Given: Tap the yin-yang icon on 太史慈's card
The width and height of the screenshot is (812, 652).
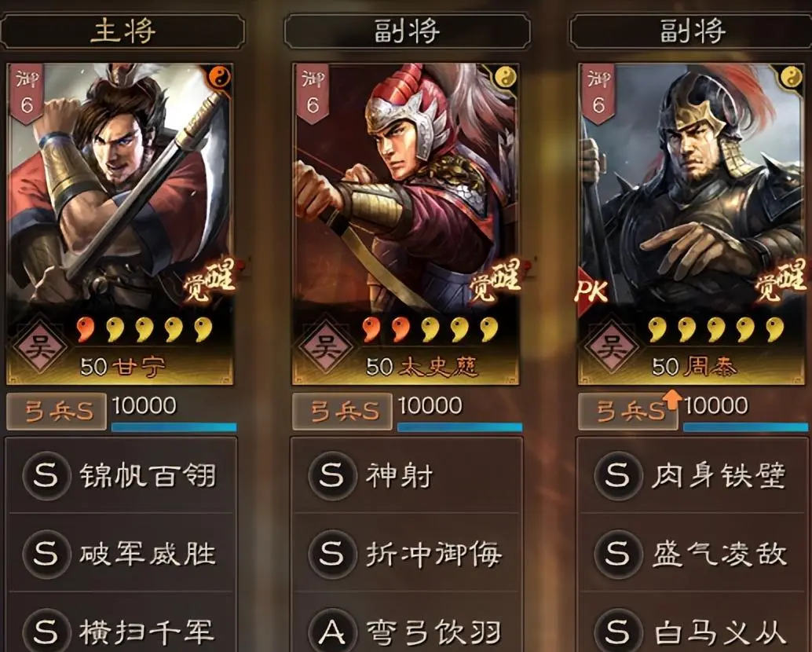Looking at the screenshot, I should tap(506, 78).
